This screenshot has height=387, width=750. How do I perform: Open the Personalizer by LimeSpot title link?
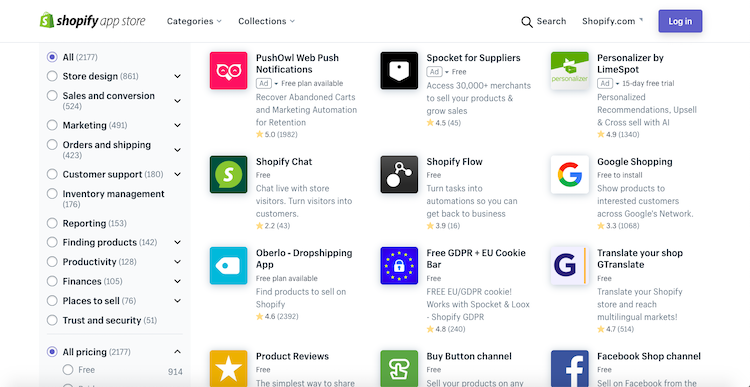pos(630,64)
